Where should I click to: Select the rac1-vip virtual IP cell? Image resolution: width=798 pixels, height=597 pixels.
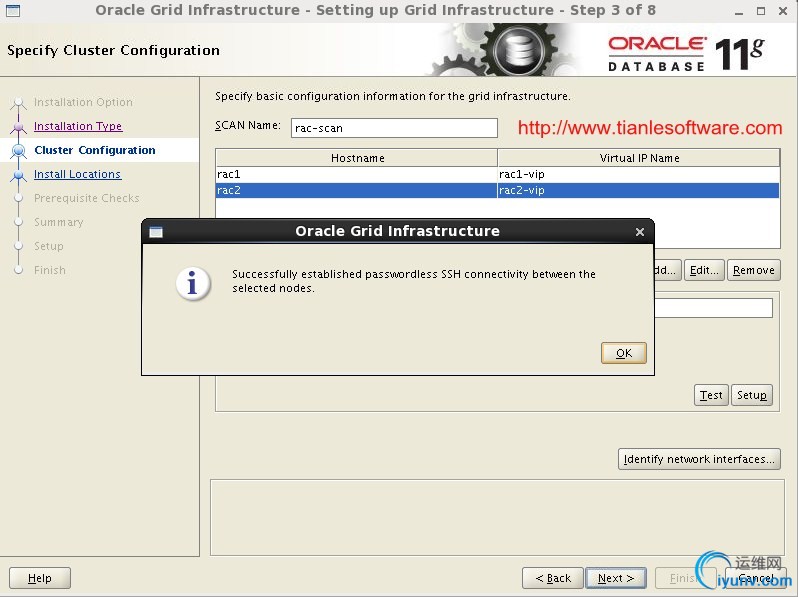coord(639,174)
